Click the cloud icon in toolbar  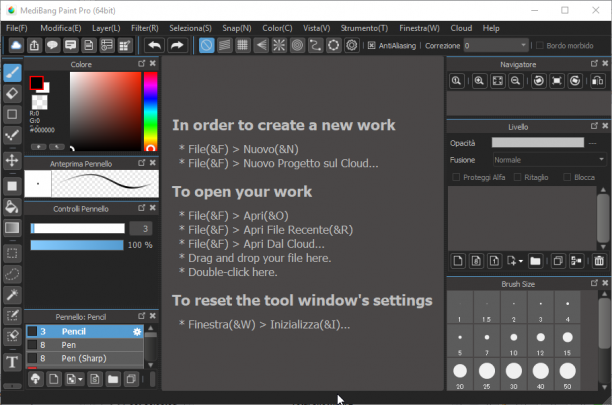pyautogui.click(x=16, y=46)
